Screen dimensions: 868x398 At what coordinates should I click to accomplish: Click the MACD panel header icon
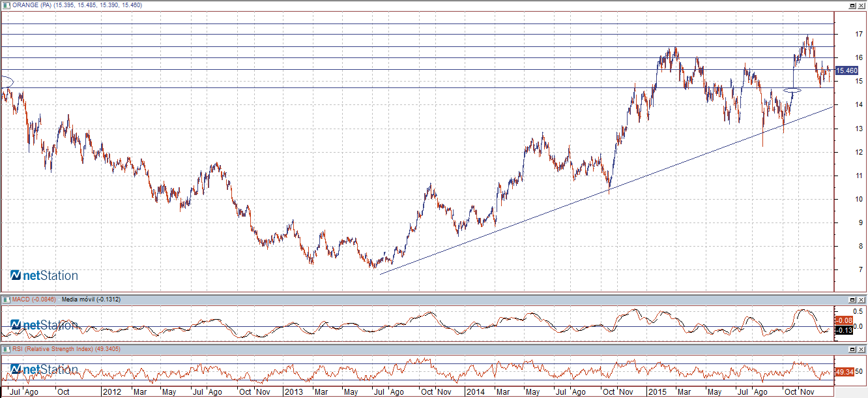click(x=5, y=299)
